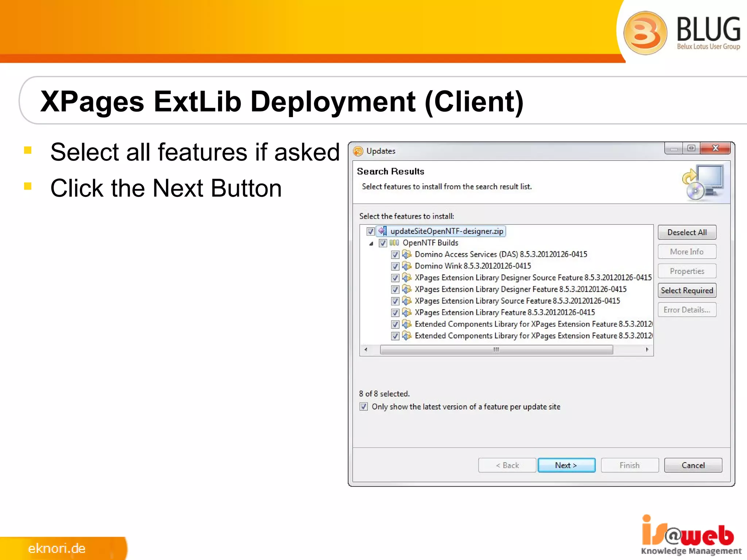The width and height of the screenshot is (747, 560).
Task: Click the Properties button
Action: coord(687,271)
